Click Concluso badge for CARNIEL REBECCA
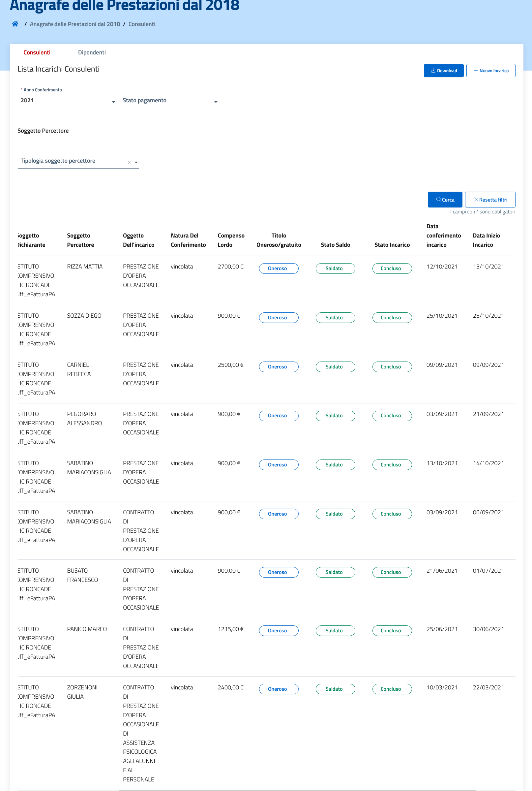This screenshot has width=532, height=791. (x=392, y=367)
